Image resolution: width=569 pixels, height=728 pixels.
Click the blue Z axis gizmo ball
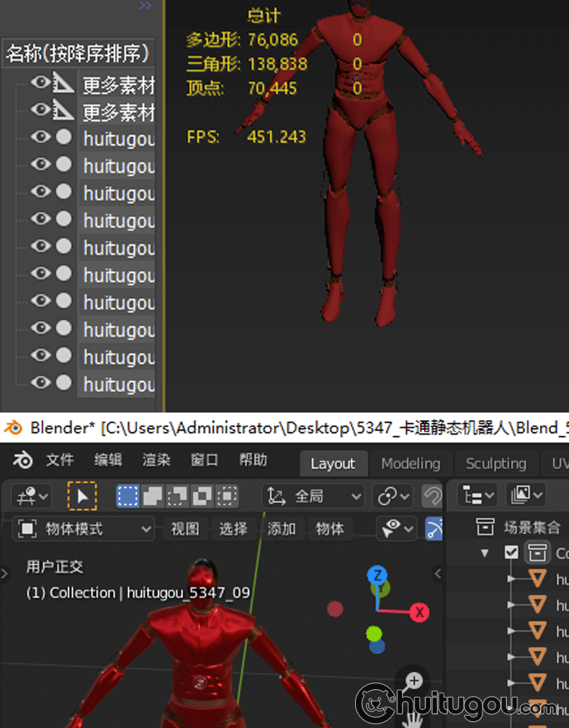378,575
